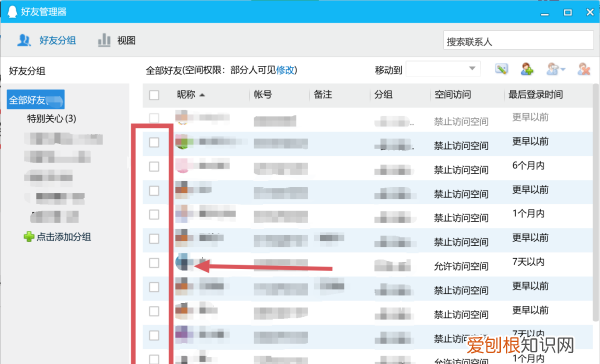Select 全部好友 in the group list
Viewport: 600px width, 364px height.
(x=36, y=100)
